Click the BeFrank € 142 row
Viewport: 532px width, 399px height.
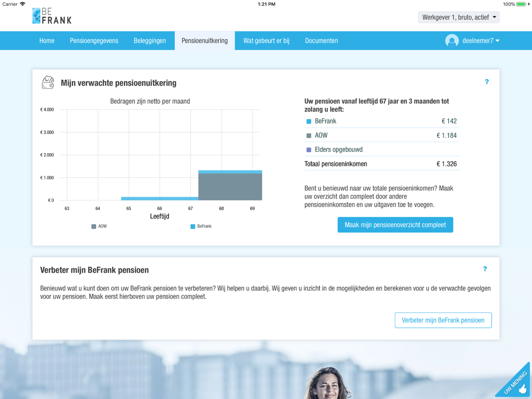[382, 121]
